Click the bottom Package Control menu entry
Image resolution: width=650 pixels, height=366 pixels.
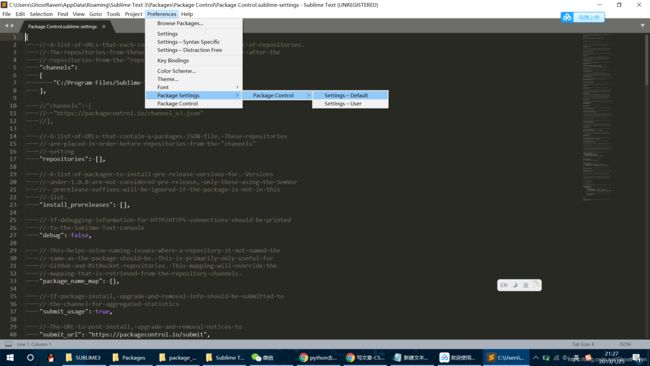(194, 104)
